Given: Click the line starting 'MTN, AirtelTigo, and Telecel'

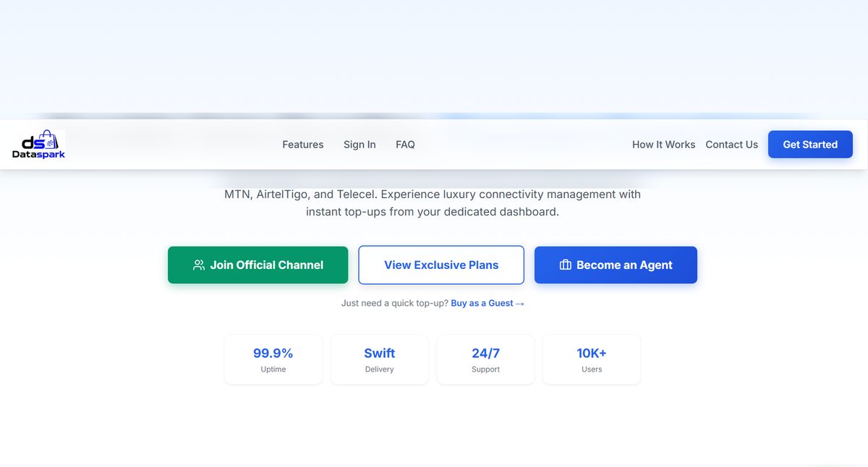Looking at the screenshot, I should [433, 194].
